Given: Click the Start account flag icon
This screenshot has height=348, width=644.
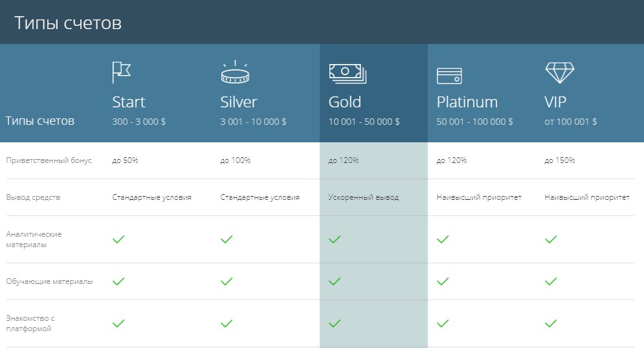Looking at the screenshot, I should (122, 72).
